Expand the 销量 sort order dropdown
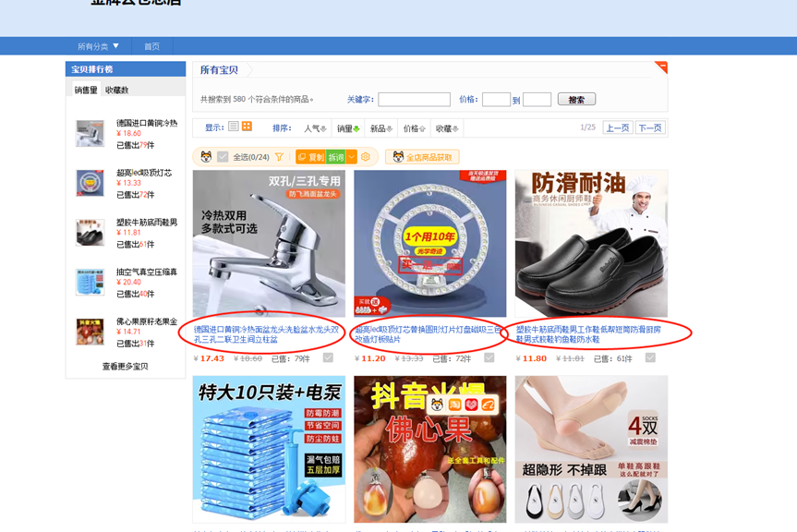797x532 pixels. (x=346, y=127)
